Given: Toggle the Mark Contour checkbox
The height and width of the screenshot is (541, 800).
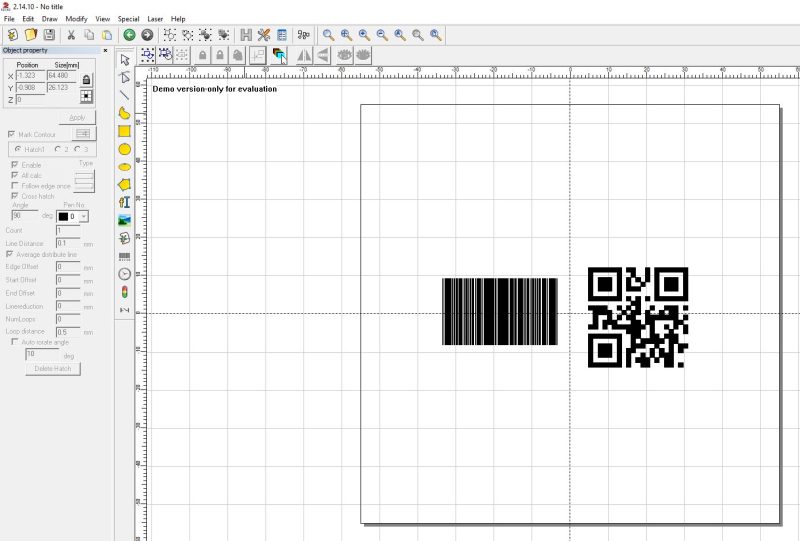Looking at the screenshot, I should 11,134.
